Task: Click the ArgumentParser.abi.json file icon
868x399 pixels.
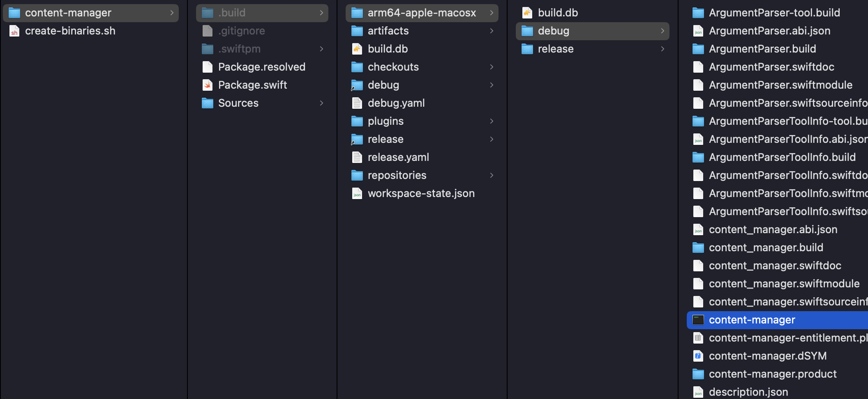Action: (x=698, y=31)
